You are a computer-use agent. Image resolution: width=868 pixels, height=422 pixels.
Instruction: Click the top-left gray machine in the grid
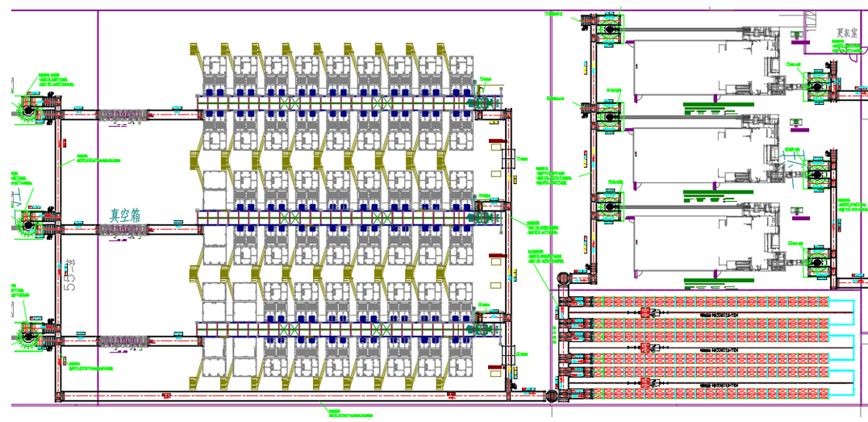coord(215,68)
